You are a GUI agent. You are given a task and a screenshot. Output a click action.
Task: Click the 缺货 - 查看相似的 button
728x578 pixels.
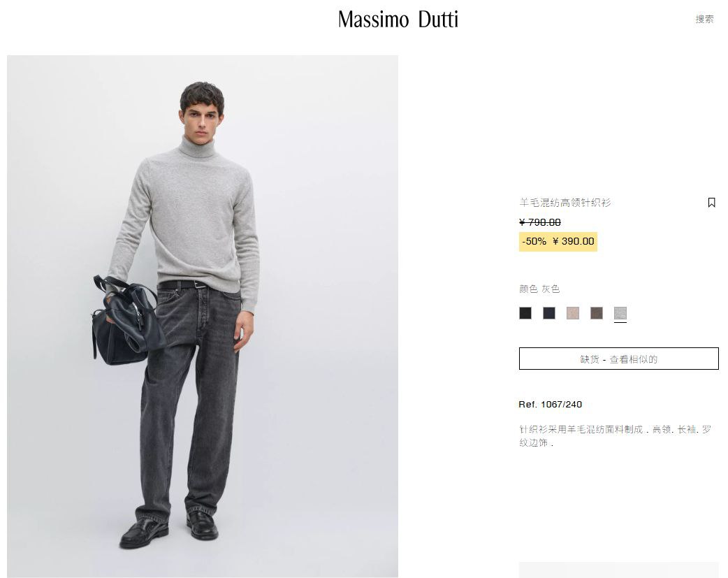(618, 359)
